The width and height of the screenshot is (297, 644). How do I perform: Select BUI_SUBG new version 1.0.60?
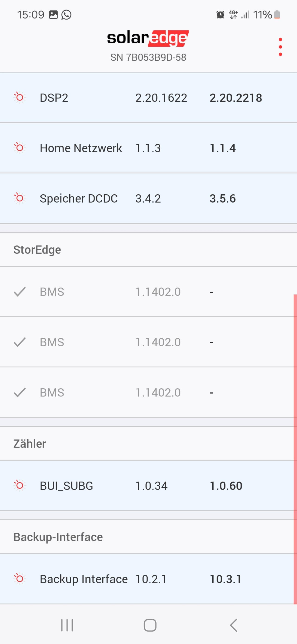[x=226, y=486]
